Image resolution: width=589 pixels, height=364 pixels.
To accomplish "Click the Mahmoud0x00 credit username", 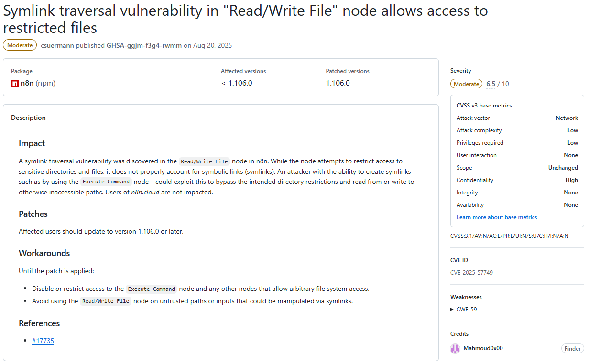I will 483,348.
